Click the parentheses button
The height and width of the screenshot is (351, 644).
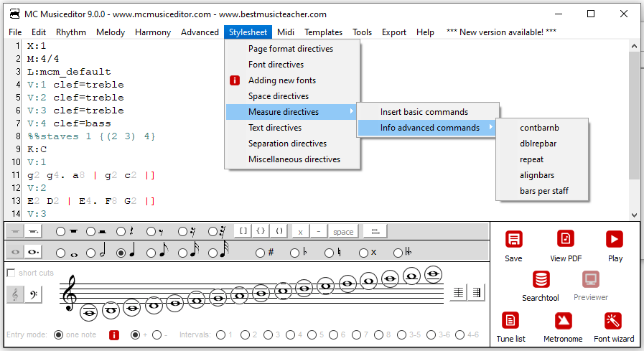(279, 231)
